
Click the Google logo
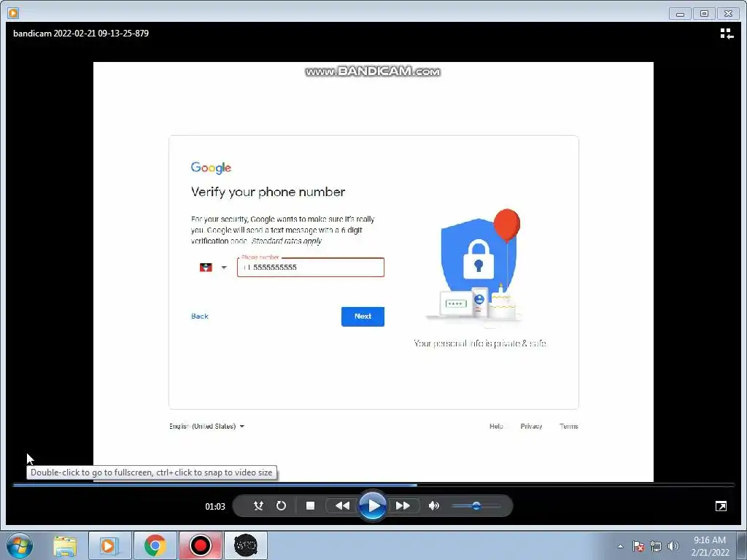click(211, 168)
